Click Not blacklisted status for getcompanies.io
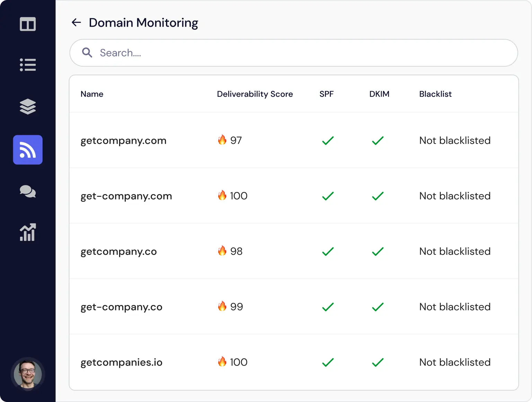This screenshot has width=532, height=402. (x=455, y=362)
